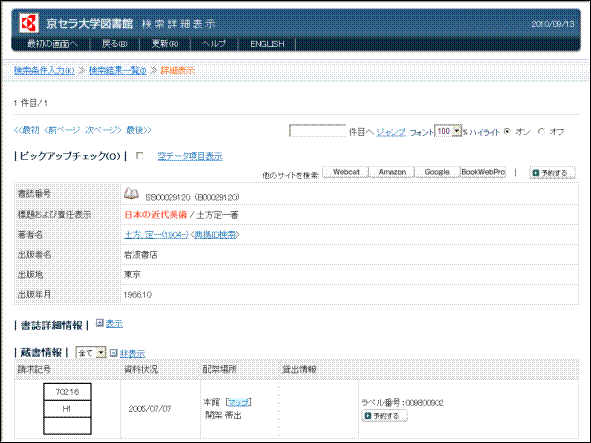This screenshot has height=443, width=591.
Task: Search this title on Amazon
Action: point(392,172)
